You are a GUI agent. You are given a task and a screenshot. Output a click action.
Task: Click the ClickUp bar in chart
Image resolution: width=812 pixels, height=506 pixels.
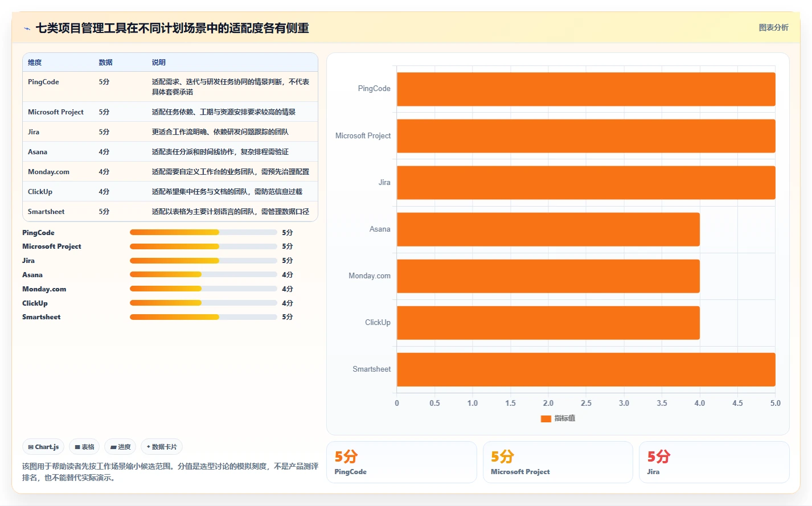[x=548, y=323]
